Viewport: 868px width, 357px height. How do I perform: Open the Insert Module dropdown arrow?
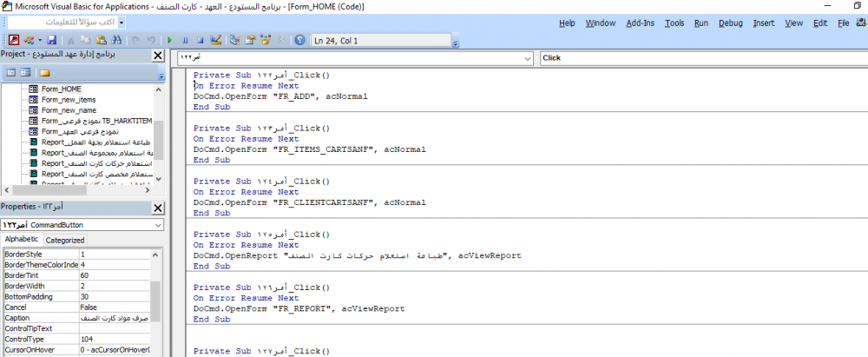click(39, 40)
